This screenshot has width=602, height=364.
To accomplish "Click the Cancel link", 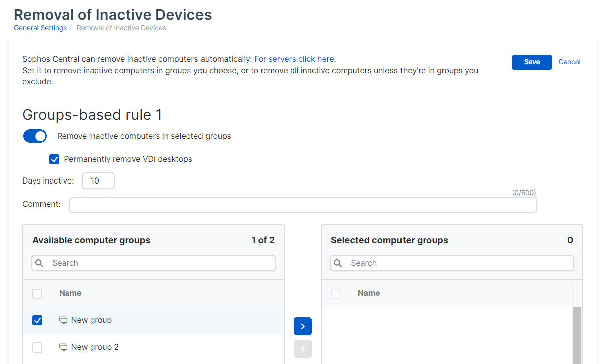I will [x=569, y=62].
